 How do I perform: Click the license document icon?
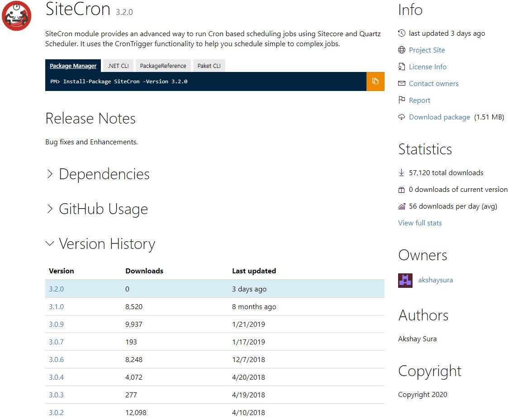(x=401, y=67)
